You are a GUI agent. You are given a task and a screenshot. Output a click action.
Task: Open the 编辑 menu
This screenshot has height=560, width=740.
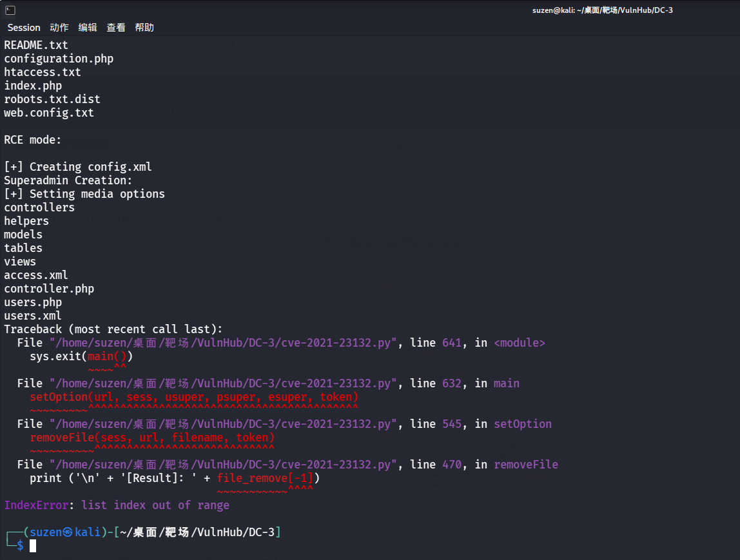(x=88, y=28)
